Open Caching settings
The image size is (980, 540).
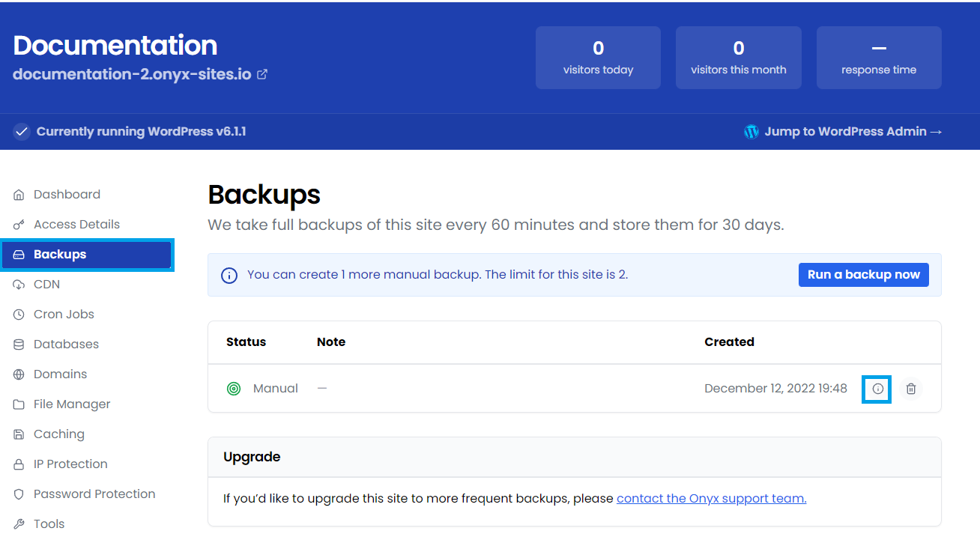pyautogui.click(x=58, y=434)
